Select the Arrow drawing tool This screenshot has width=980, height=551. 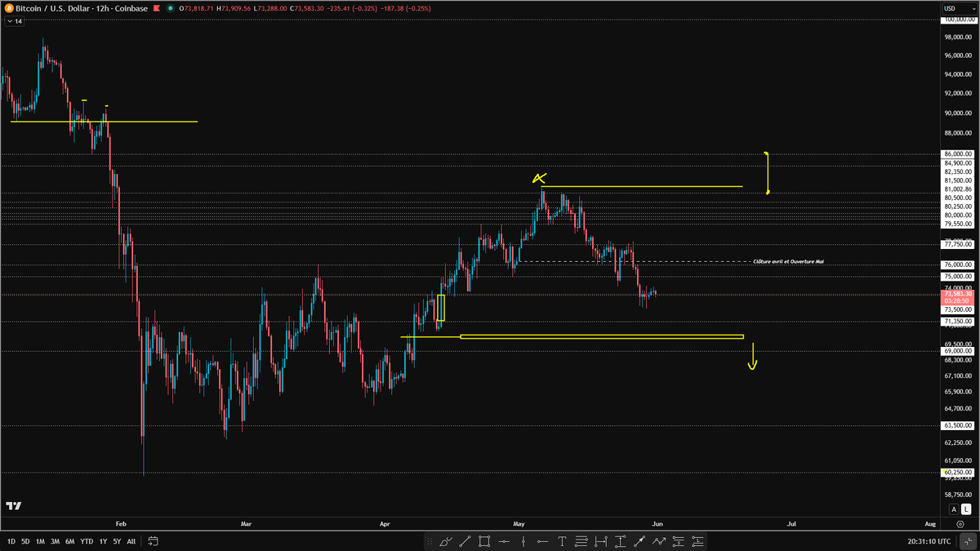pos(639,541)
